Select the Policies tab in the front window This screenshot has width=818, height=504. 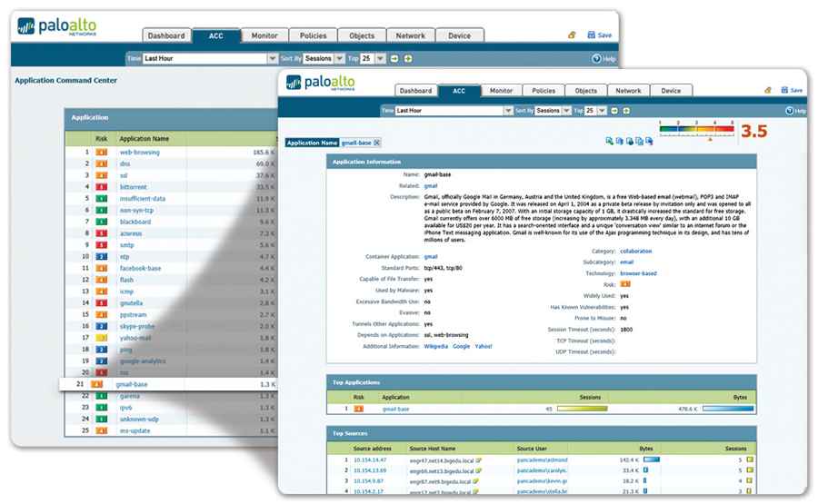pos(544,90)
